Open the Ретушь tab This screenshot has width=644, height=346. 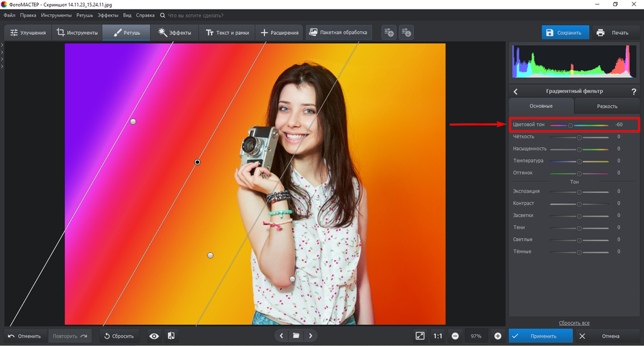click(126, 33)
